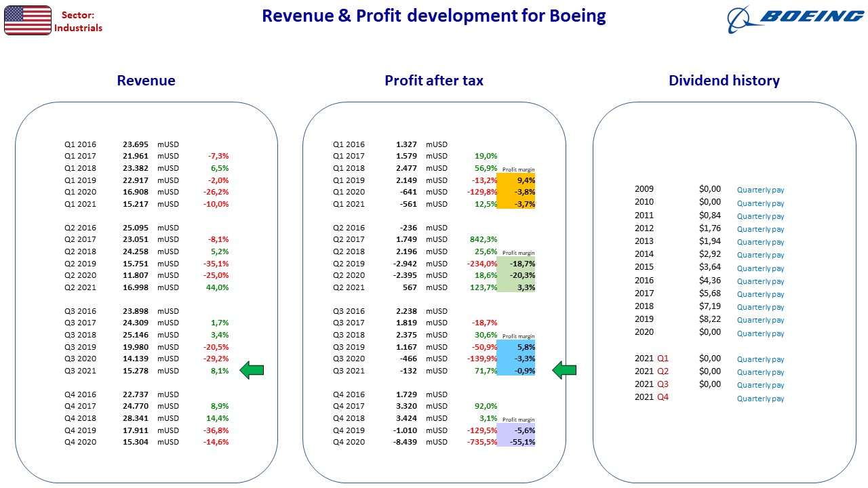
Task: Click the -26,2% revenue change
Action: pyautogui.click(x=216, y=192)
